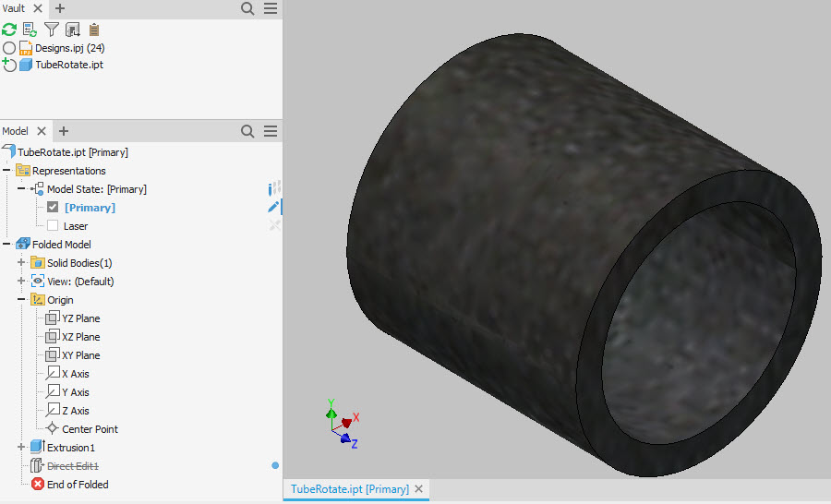Image resolution: width=831 pixels, height=504 pixels.
Task: Open the Vault panel hamburger menu
Action: coord(271,8)
